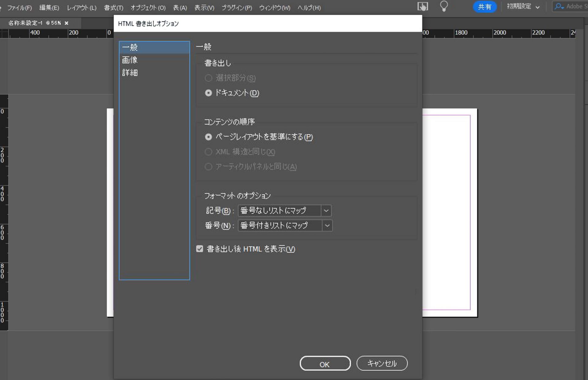Click the blue 共有 share icon
The height and width of the screenshot is (380, 588).
pyautogui.click(x=485, y=6)
